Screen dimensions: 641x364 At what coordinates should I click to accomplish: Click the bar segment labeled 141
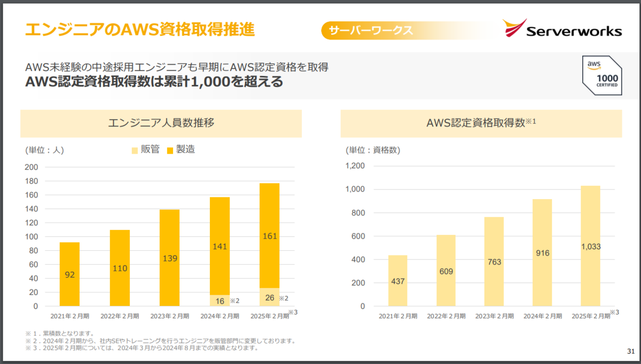[220, 246]
